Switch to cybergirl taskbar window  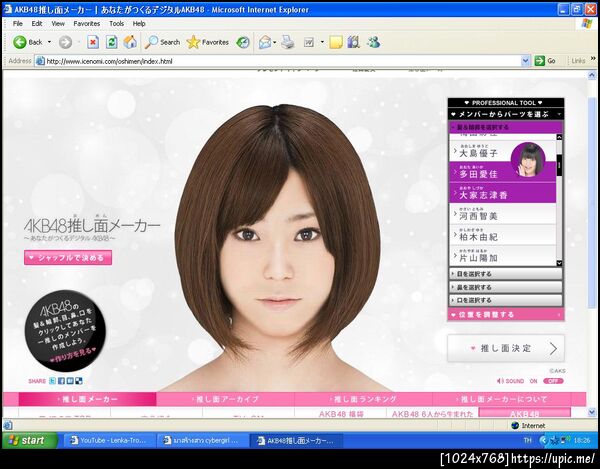tap(202, 441)
